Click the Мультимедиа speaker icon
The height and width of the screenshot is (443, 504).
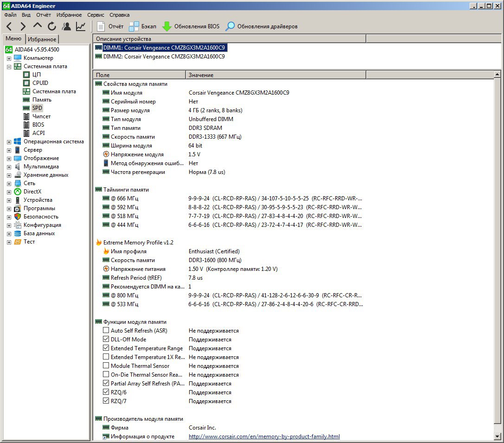pos(18,167)
